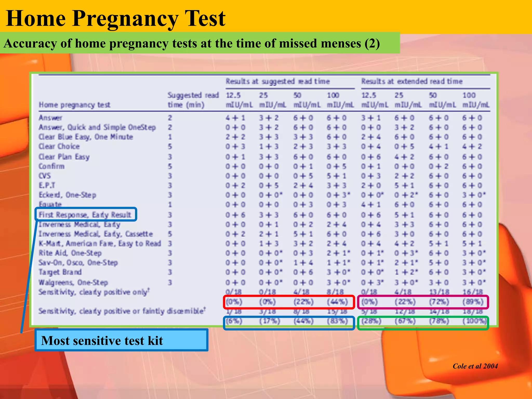
Task: Select the 'Answer' row name
Action: coord(50,118)
